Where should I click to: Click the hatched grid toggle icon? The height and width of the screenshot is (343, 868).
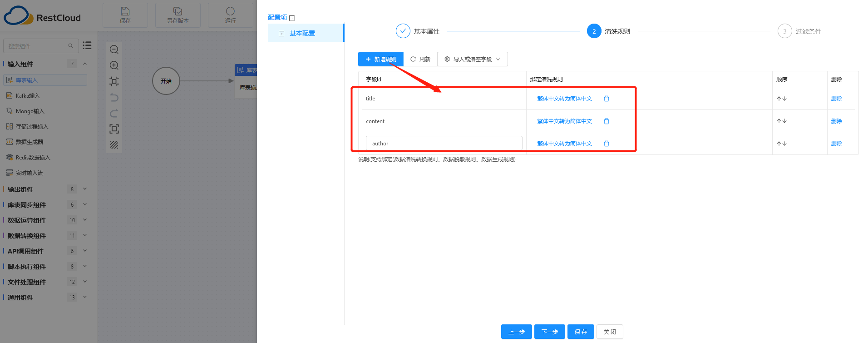tap(114, 145)
